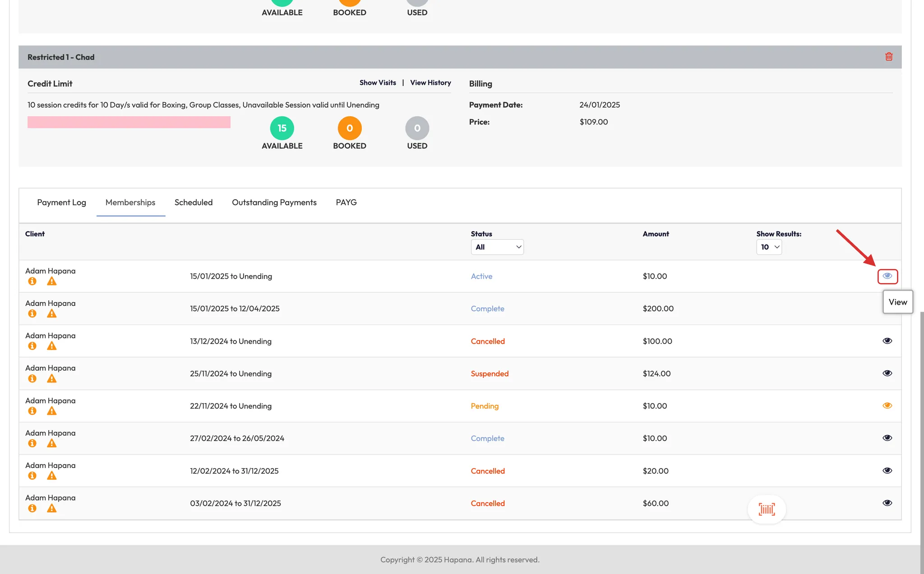Click the View History link
Image resolution: width=924 pixels, height=574 pixels.
[x=430, y=83]
